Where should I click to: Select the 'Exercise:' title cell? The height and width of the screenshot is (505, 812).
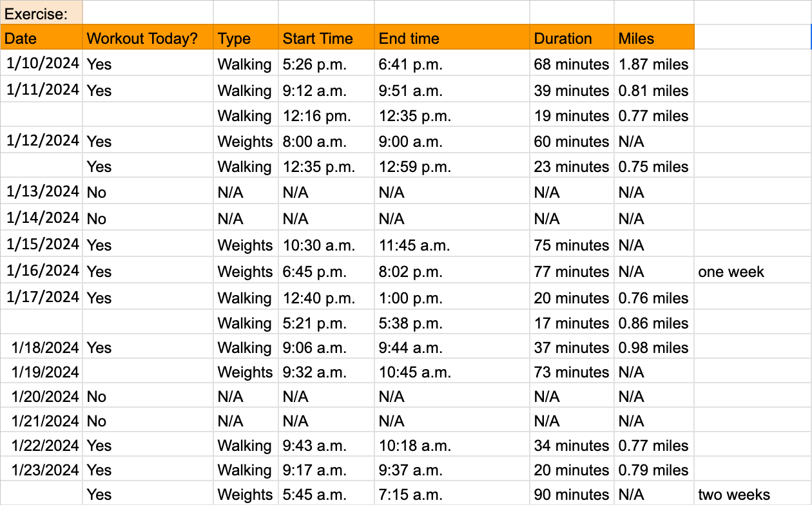(41, 13)
